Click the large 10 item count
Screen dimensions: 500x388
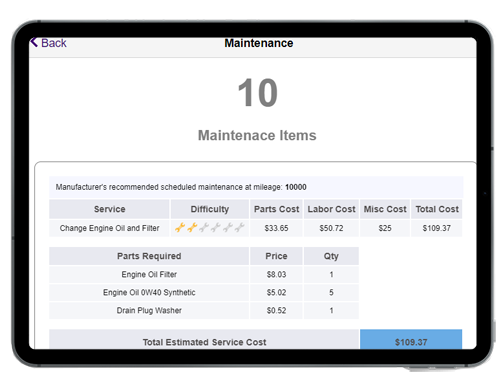click(x=257, y=93)
